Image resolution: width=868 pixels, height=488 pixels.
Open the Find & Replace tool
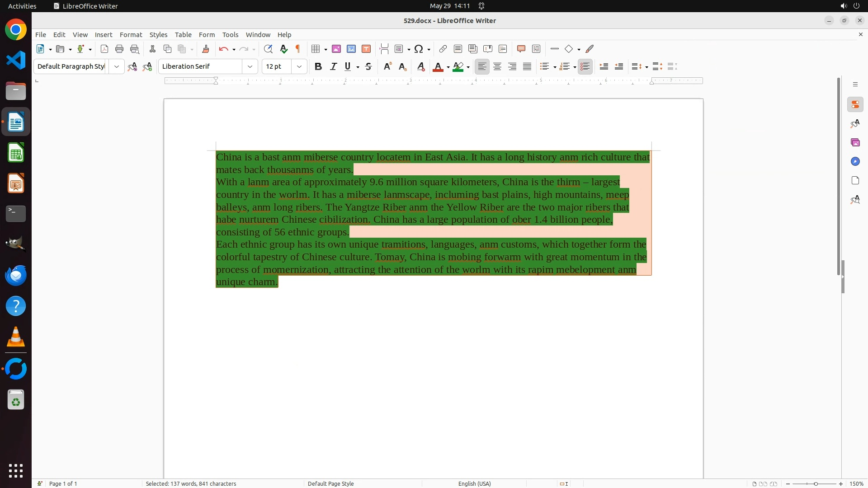268,49
